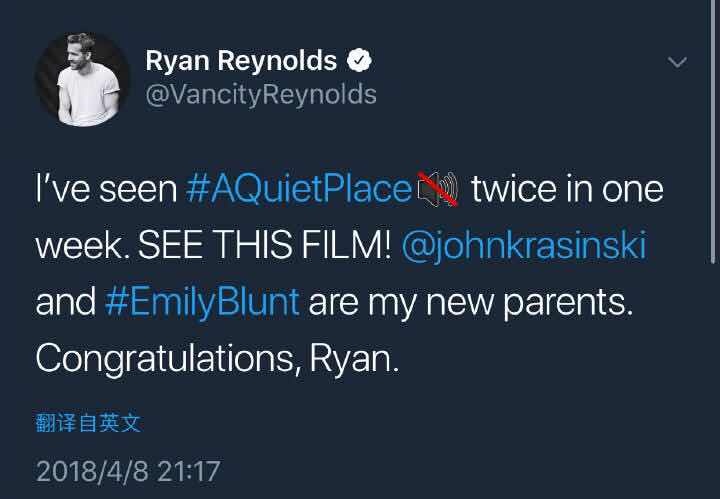Viewport: 720px width, 499px height.
Task: Open Ryan Reynolds' profile picture
Action: [x=83, y=79]
